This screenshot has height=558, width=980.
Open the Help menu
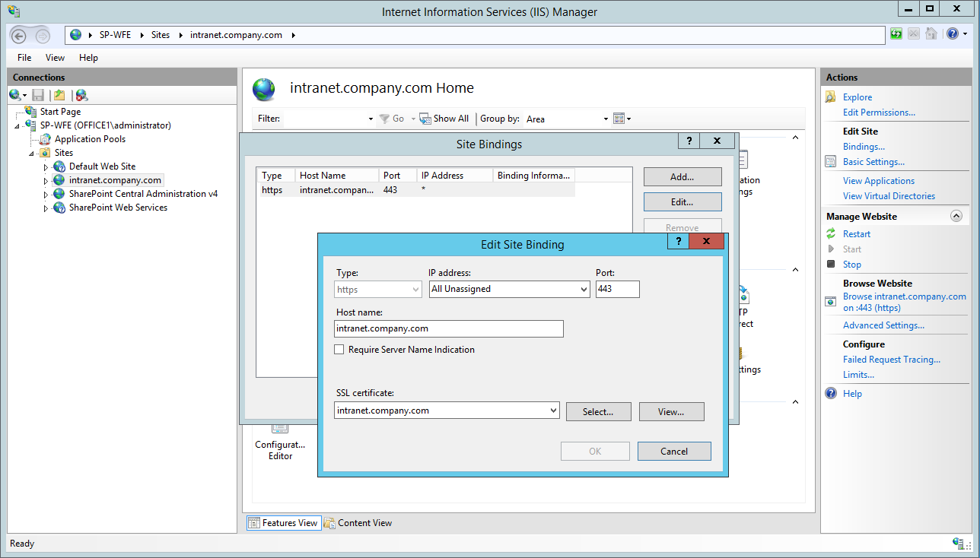click(88, 58)
